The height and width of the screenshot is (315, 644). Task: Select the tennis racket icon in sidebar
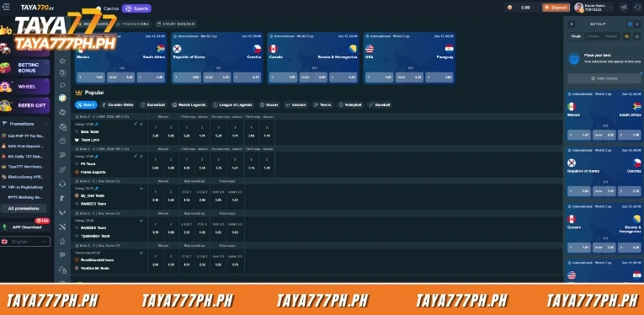coord(62,155)
